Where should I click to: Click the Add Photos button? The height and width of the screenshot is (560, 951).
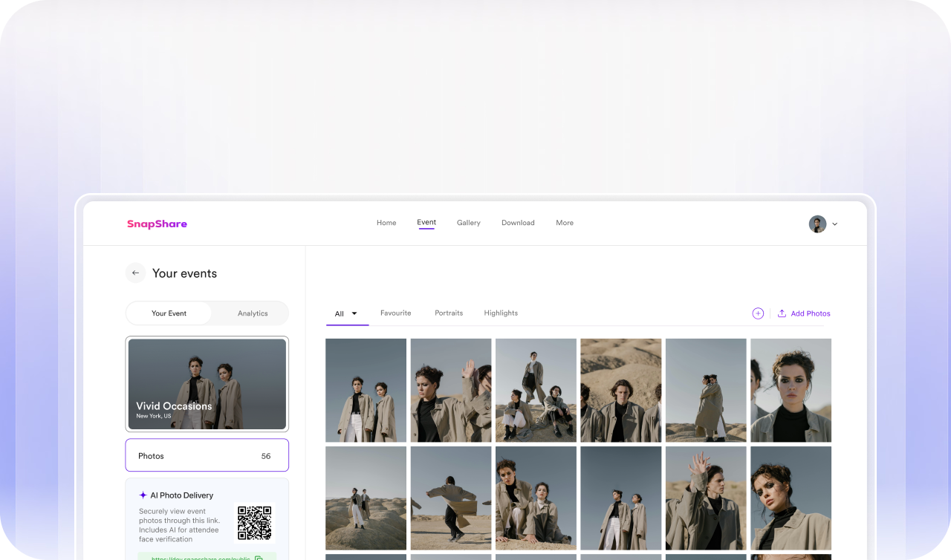[810, 313]
